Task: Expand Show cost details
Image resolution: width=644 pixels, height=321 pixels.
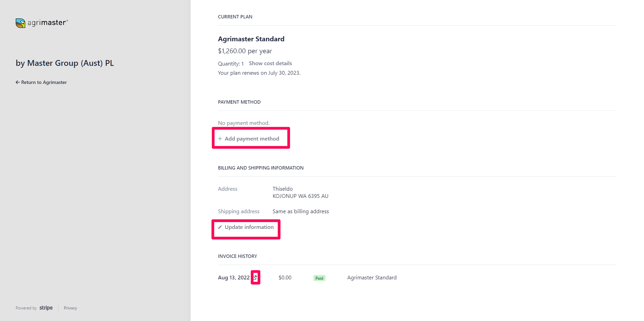Action: pos(270,63)
